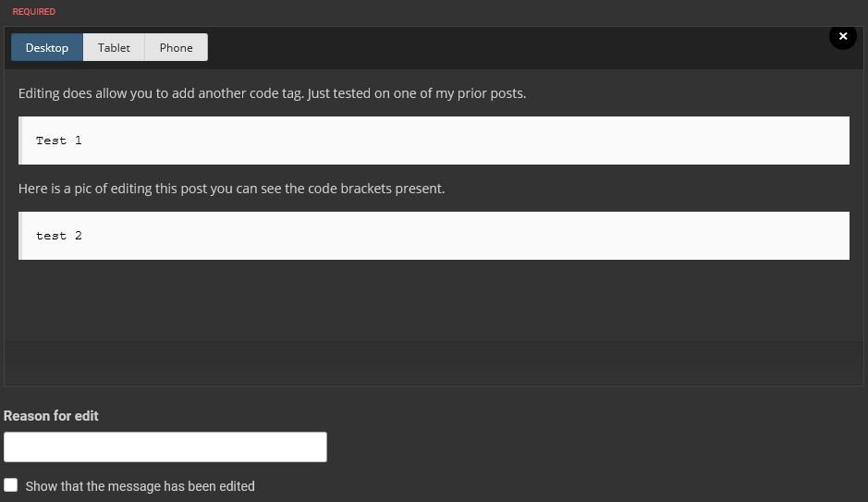The image size is (868, 502).
Task: Click the 'Show that the message has been edited' label
Action: tap(141, 486)
